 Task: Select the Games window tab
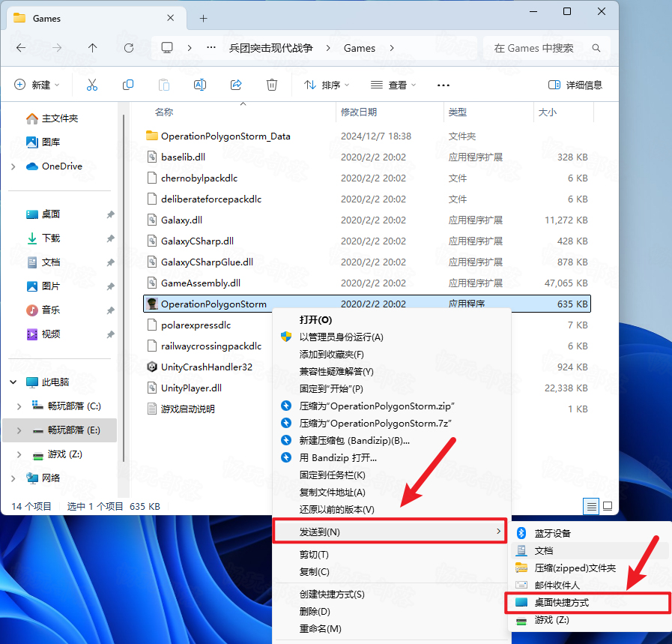point(96,19)
